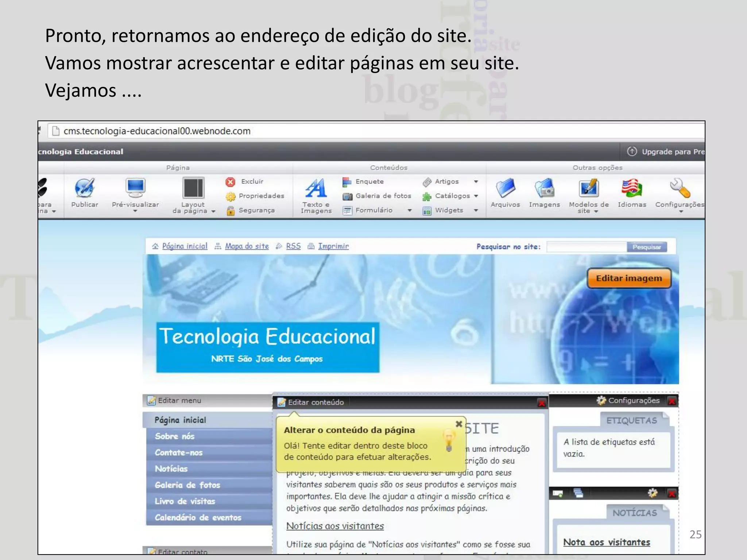Image resolution: width=747 pixels, height=560 pixels.
Task: Click the Editar menu pencil icon
Action: [x=151, y=401]
